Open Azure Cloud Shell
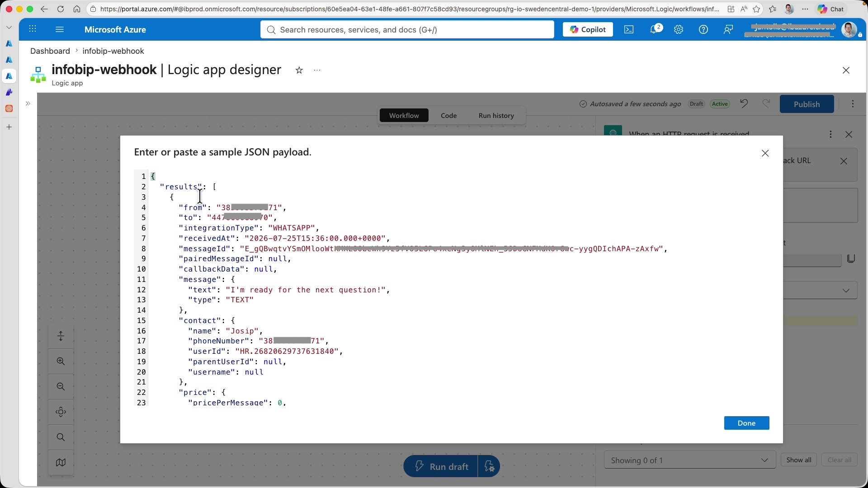 point(629,29)
